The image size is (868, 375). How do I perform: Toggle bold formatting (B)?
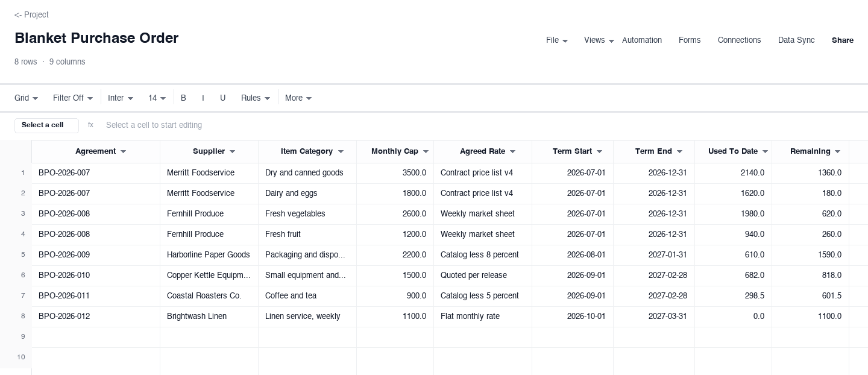point(183,98)
